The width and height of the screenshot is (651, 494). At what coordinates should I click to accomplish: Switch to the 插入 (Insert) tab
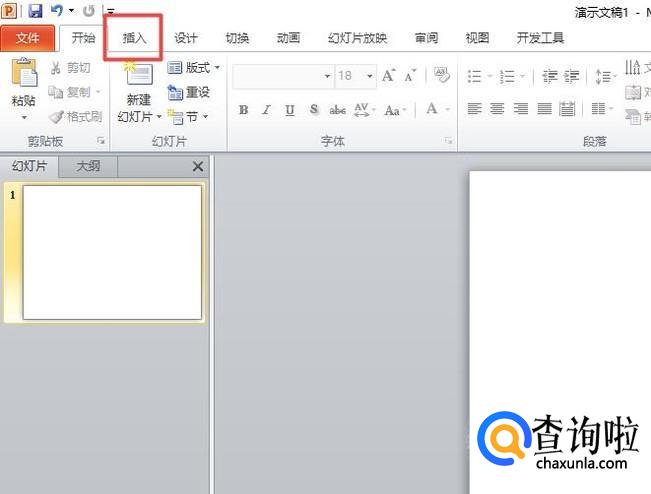[134, 38]
